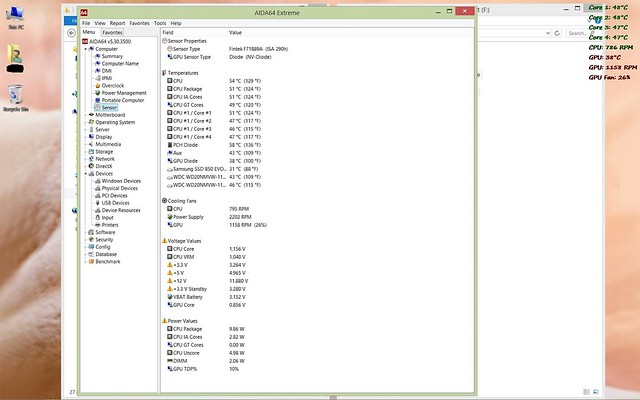Select the Sensor icon in the tree

98,108
